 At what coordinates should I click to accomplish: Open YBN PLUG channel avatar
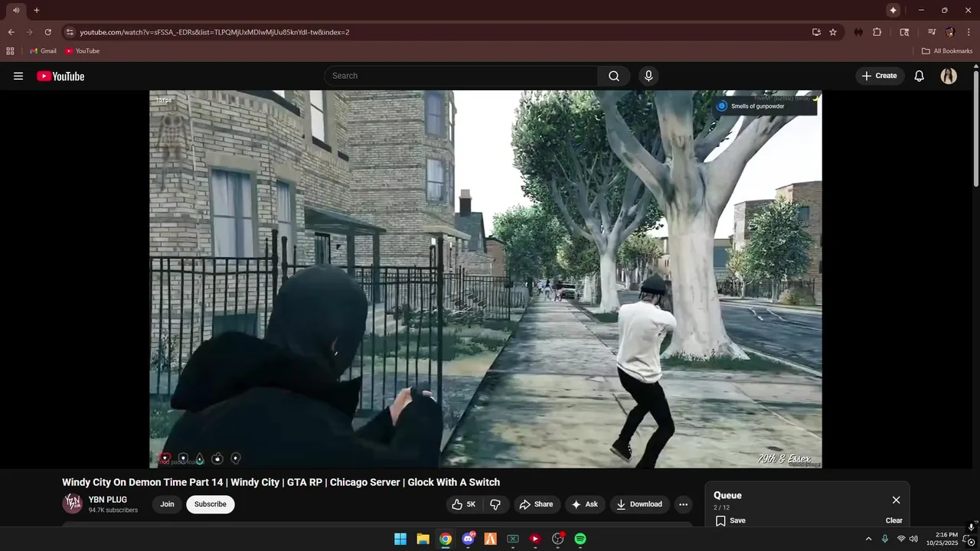(72, 504)
